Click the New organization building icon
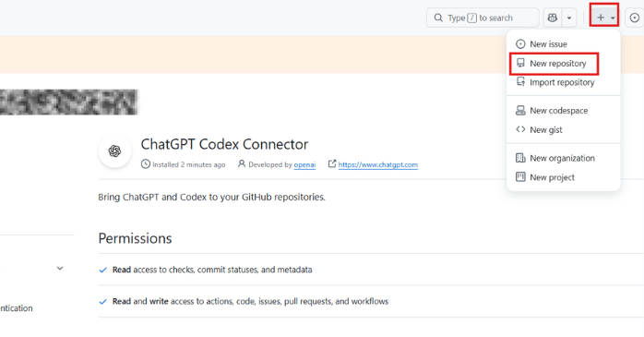The width and height of the screenshot is (644, 337). point(520,158)
